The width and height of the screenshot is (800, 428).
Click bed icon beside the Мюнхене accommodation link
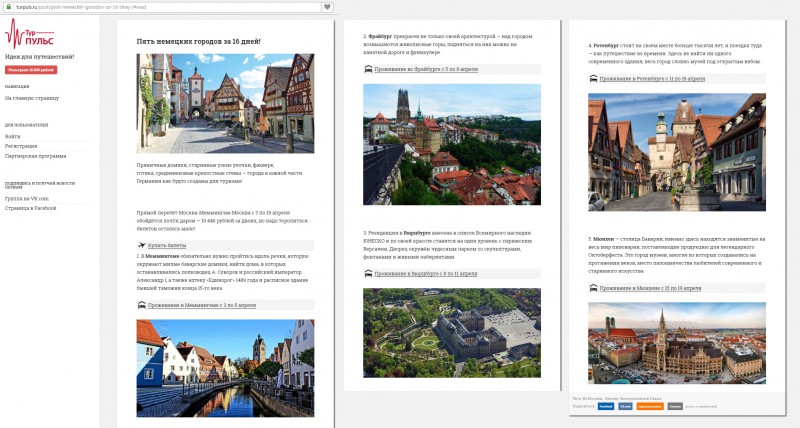coord(593,288)
